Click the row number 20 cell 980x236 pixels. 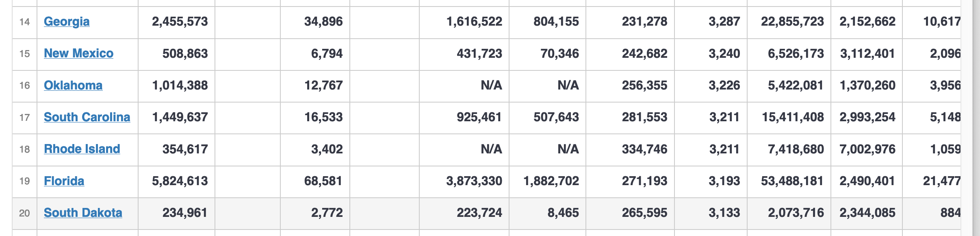point(25,213)
